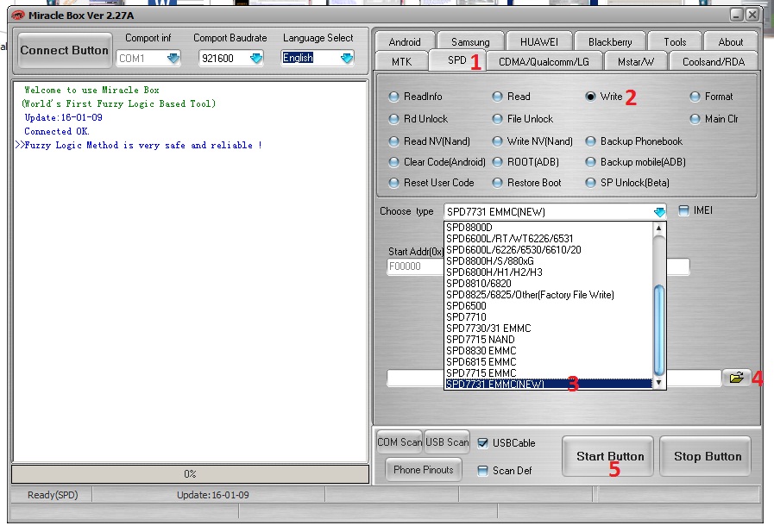The height and width of the screenshot is (532, 774).
Task: Open the Mstar/W tab
Action: coord(636,61)
